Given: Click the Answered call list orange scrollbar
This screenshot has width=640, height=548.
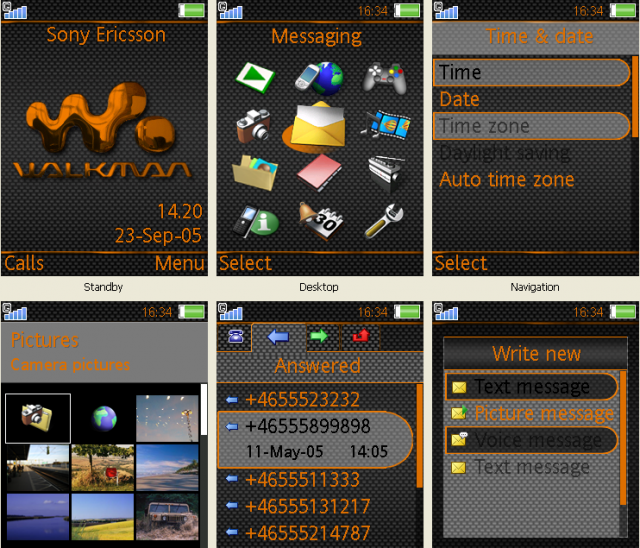Looking at the screenshot, I should [x=419, y=436].
